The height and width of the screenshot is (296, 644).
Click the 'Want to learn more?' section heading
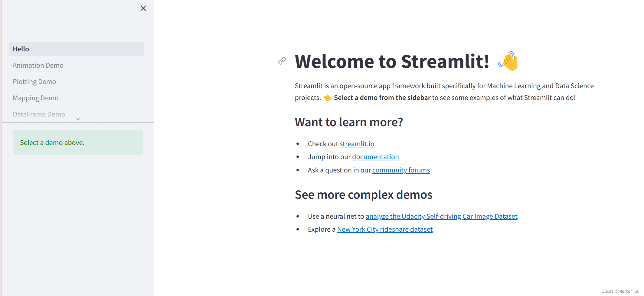point(349,122)
